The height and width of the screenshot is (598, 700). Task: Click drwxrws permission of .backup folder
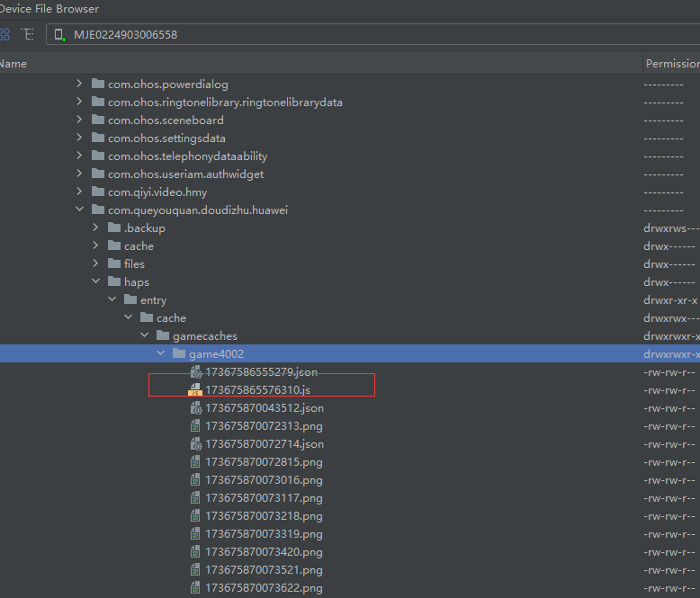(x=671, y=228)
